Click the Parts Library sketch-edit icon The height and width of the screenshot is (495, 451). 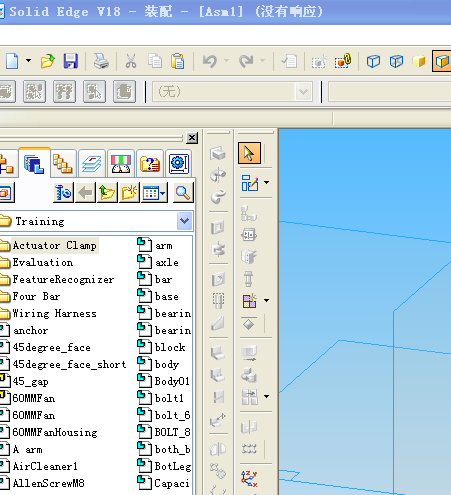(250, 183)
